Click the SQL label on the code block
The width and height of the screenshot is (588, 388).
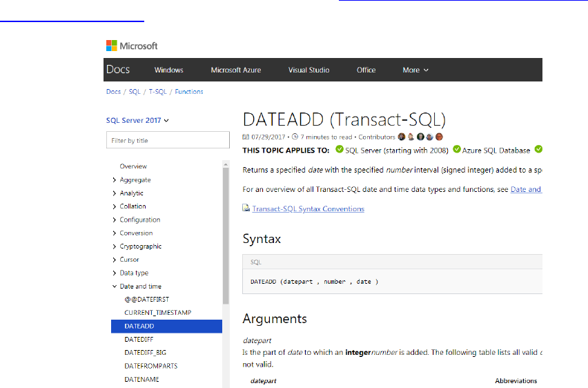[x=256, y=262]
